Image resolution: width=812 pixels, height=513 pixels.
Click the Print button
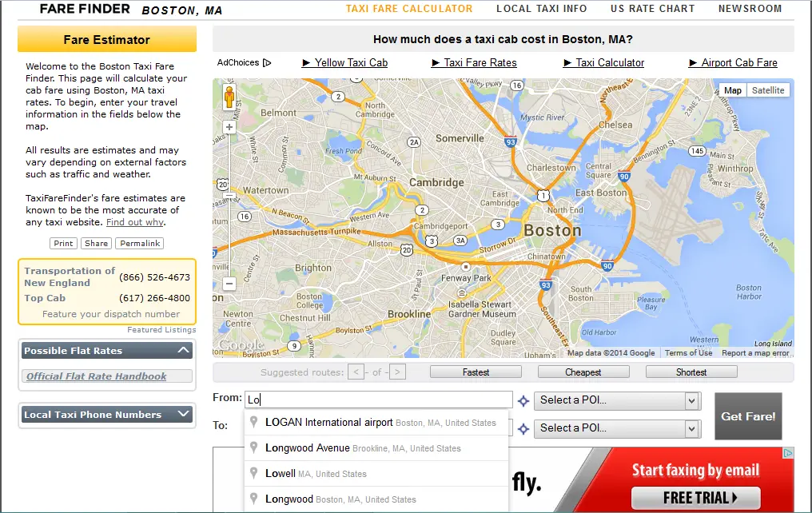(63, 243)
